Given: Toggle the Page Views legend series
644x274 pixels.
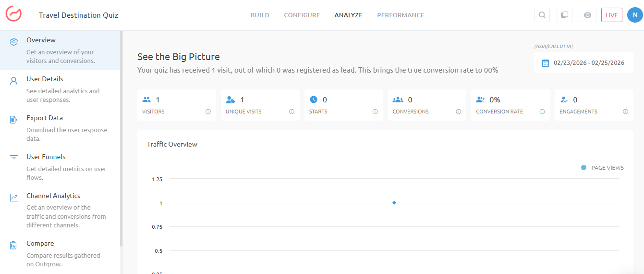Looking at the screenshot, I should tap(602, 168).
